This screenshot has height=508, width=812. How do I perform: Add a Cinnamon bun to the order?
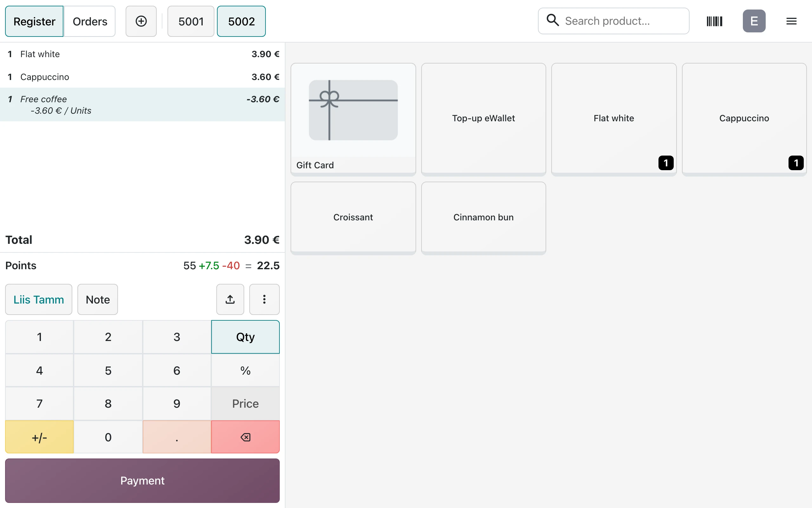point(483,218)
